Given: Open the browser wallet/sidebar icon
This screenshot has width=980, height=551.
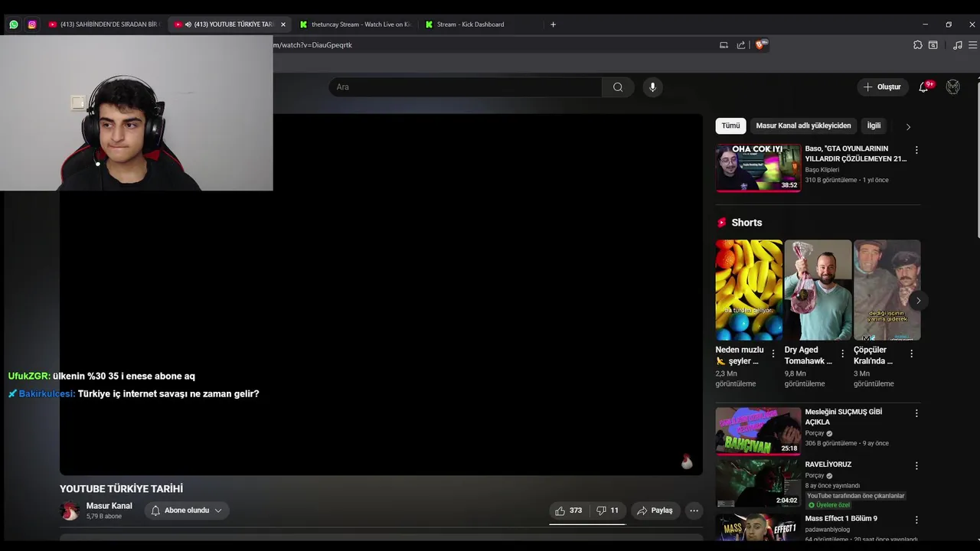Looking at the screenshot, I should pyautogui.click(x=933, y=45).
